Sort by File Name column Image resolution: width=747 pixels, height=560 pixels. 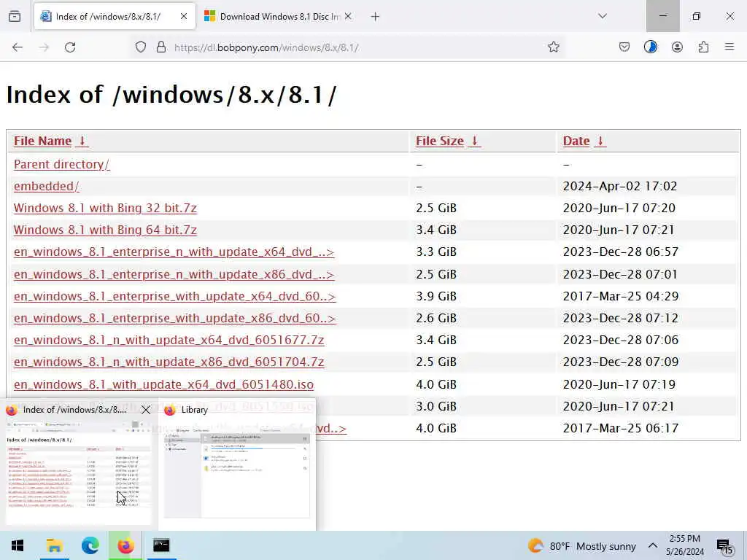pyautogui.click(x=42, y=141)
